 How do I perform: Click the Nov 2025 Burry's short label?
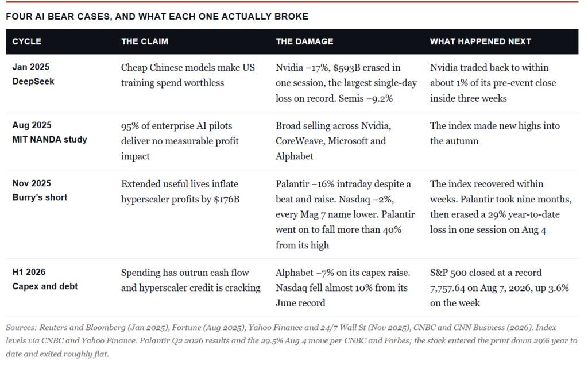point(40,190)
